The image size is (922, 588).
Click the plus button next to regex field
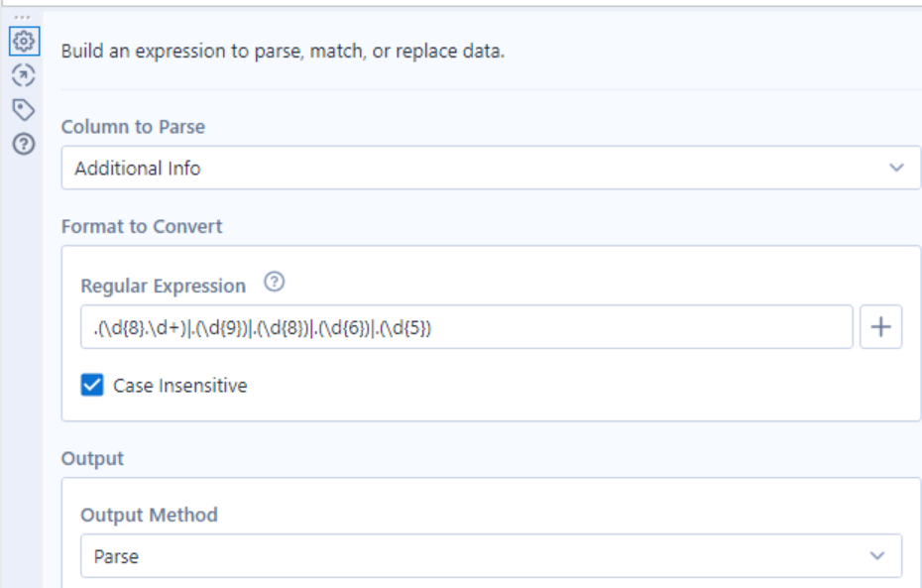(x=881, y=327)
